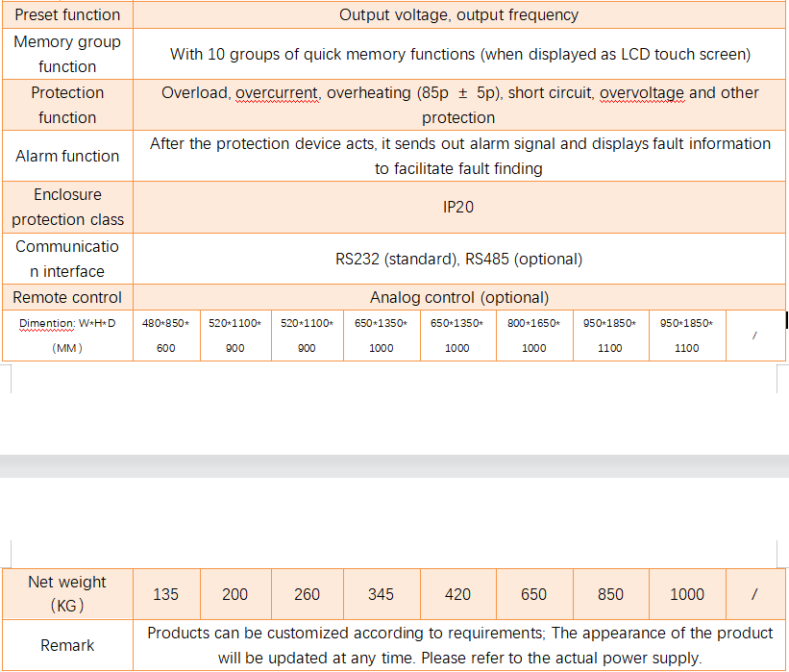
Task: Click the 'Products can be customized' remark text
Action: (250, 633)
